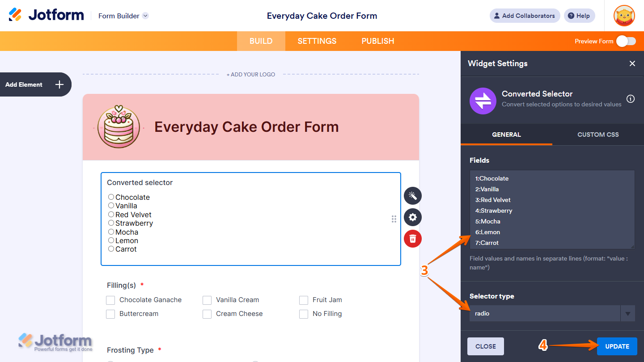Delete the Converted selector using trash icon

tap(412, 239)
